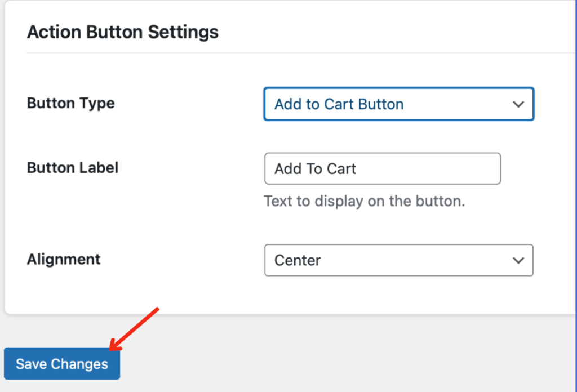Screen dimensions: 577x392
Task: Click the 'Alignment' field label
Action: 64,260
